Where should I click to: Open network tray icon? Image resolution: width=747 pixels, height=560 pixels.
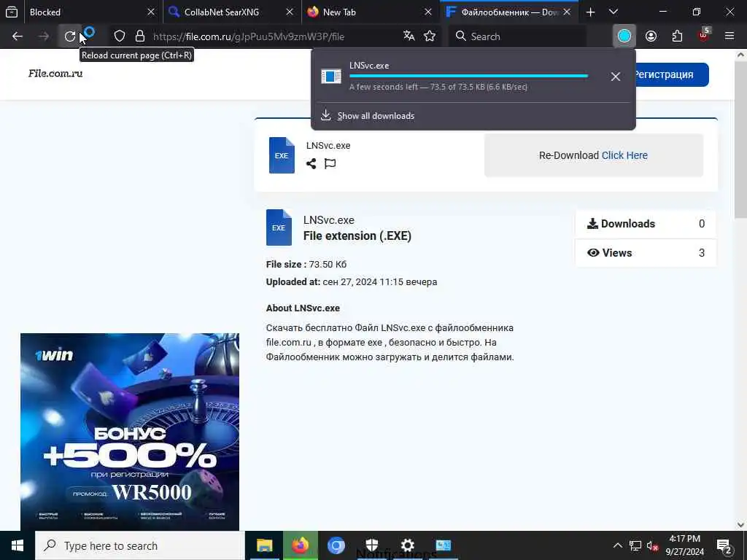[x=635, y=546]
